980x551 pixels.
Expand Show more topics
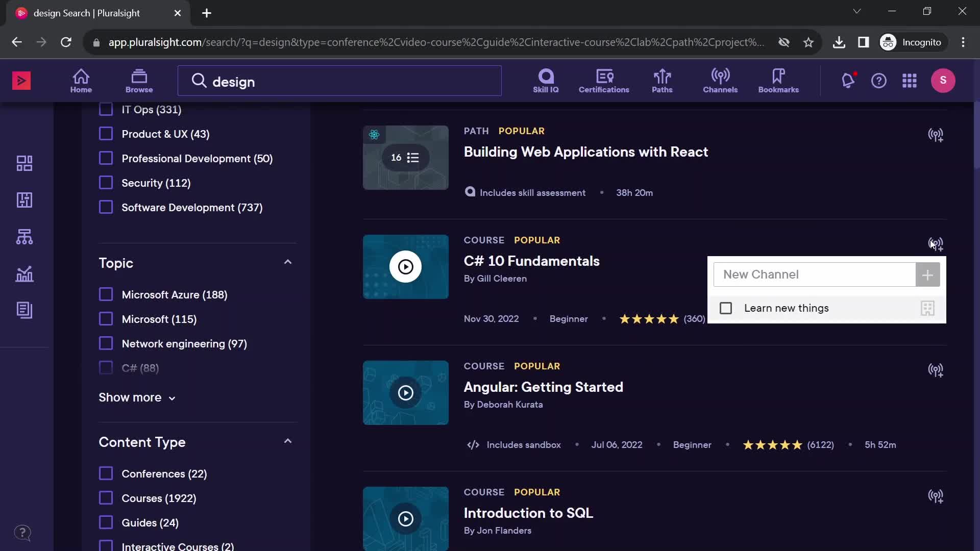click(137, 397)
